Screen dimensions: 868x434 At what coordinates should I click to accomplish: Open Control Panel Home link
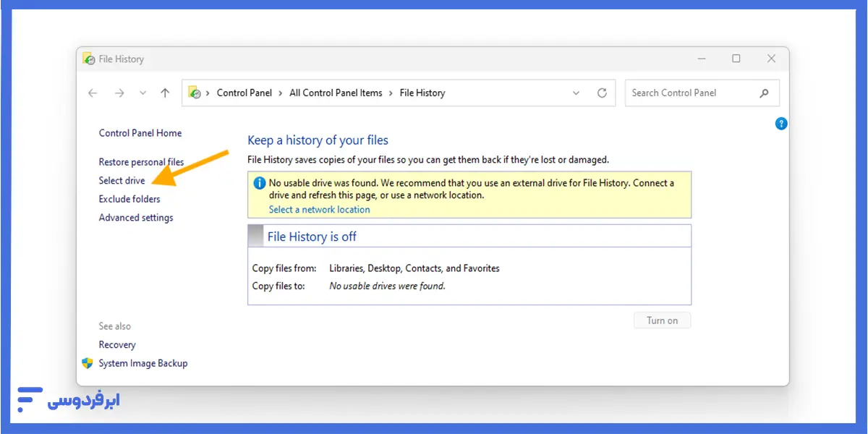pos(140,133)
